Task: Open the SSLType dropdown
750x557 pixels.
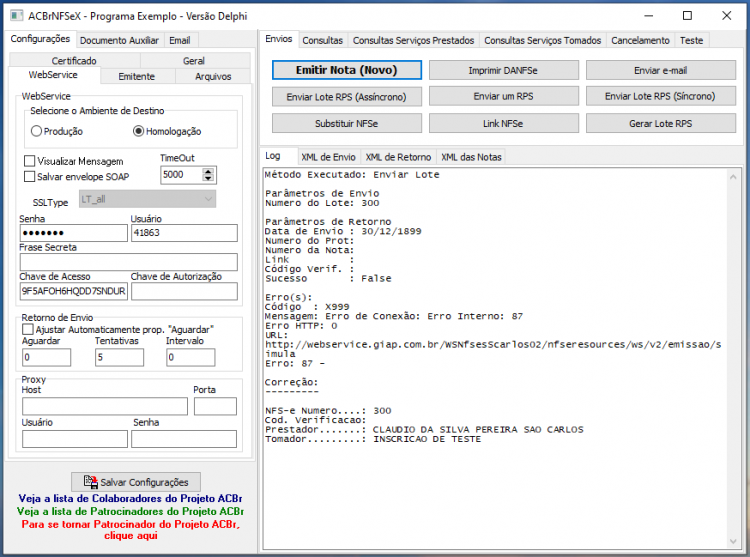Action: 147,199
